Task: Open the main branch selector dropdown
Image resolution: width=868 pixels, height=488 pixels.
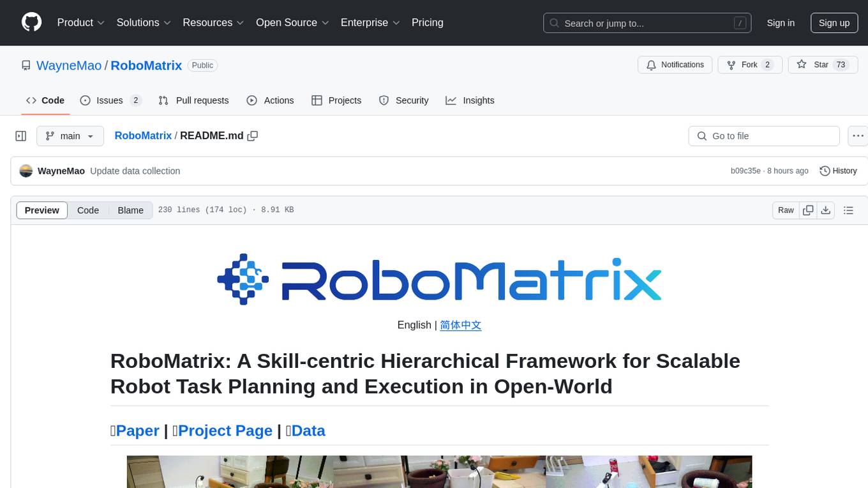Action: tap(70, 136)
